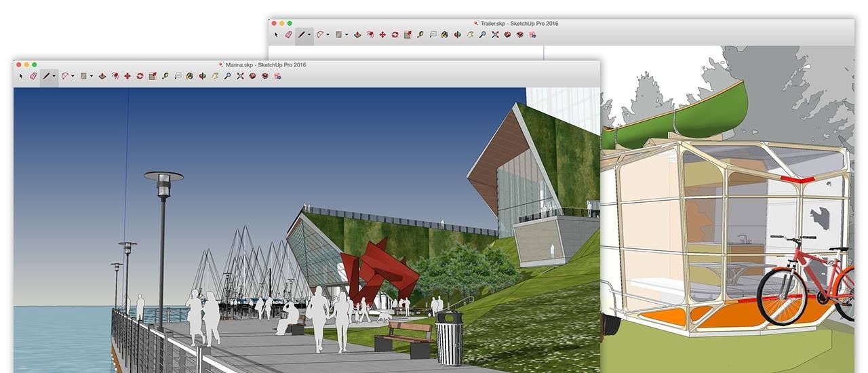Pick the Scale tool in the Trailer window
Screen dimensions: 868x373
[407, 35]
